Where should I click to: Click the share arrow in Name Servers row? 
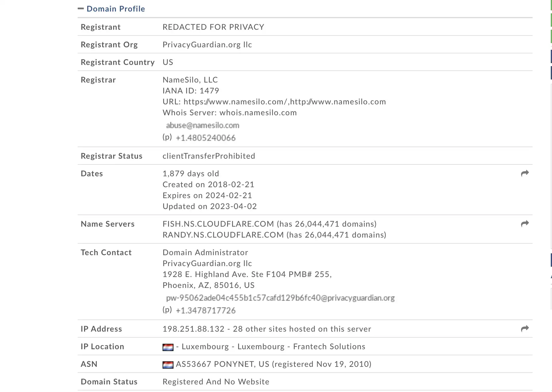pyautogui.click(x=525, y=224)
